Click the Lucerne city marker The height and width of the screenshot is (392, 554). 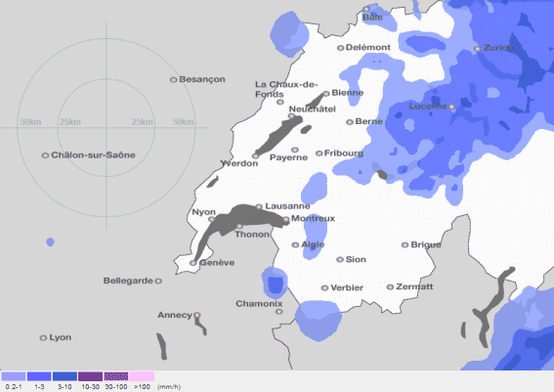(x=451, y=107)
